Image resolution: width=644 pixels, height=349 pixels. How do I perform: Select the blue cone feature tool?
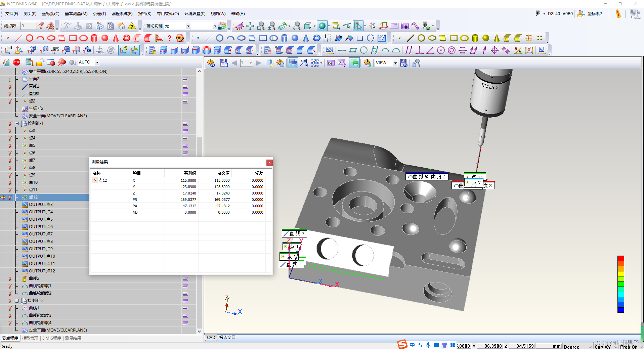[306, 38]
